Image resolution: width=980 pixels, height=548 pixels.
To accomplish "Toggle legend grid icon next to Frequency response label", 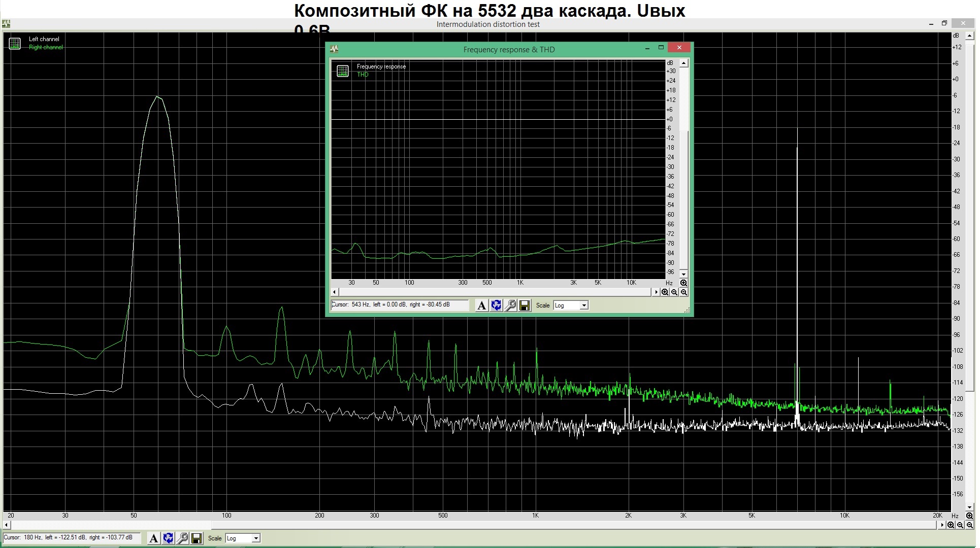I will tap(343, 71).
